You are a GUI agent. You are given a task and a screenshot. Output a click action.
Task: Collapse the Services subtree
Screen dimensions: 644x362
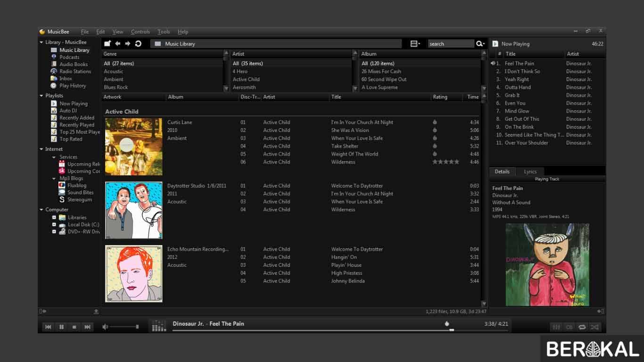click(x=54, y=157)
